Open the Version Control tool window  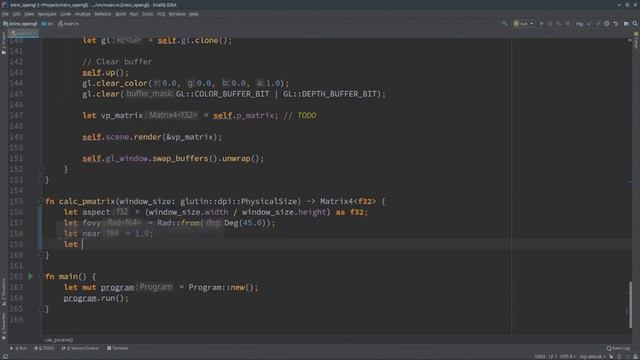click(80, 348)
